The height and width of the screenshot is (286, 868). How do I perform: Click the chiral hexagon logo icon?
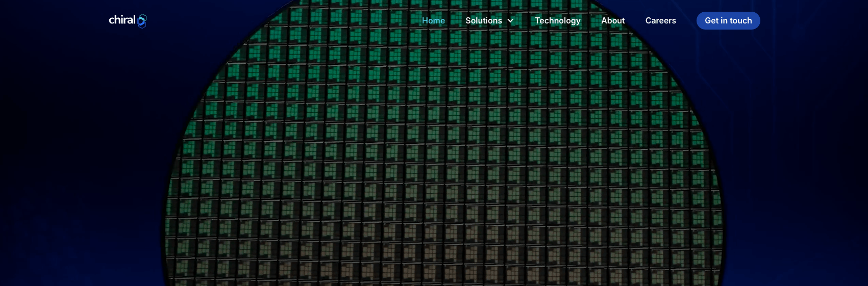pyautogui.click(x=142, y=21)
